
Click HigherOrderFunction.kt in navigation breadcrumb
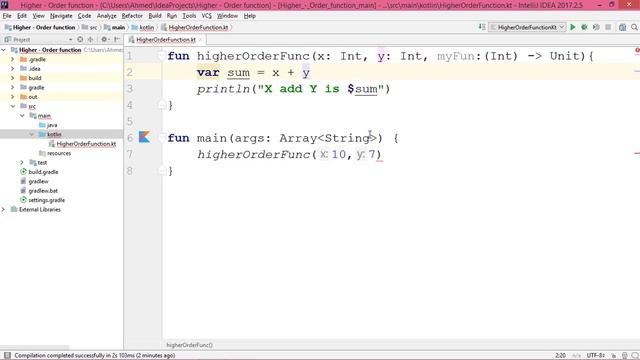click(198, 27)
